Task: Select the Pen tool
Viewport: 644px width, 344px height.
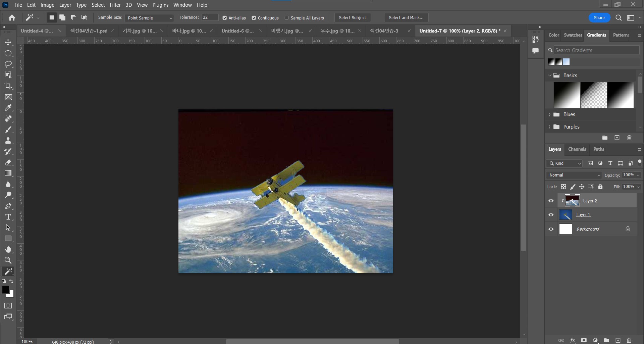Action: (x=8, y=206)
